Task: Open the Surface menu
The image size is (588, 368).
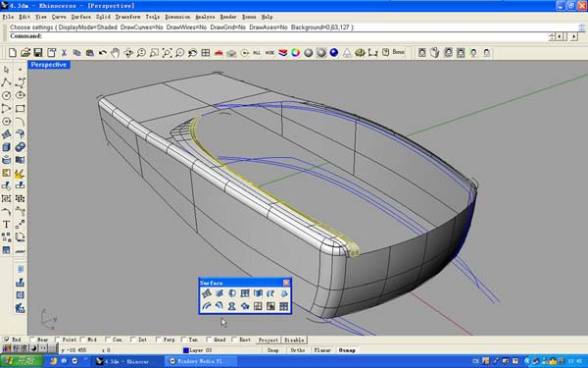Action: coord(81,17)
